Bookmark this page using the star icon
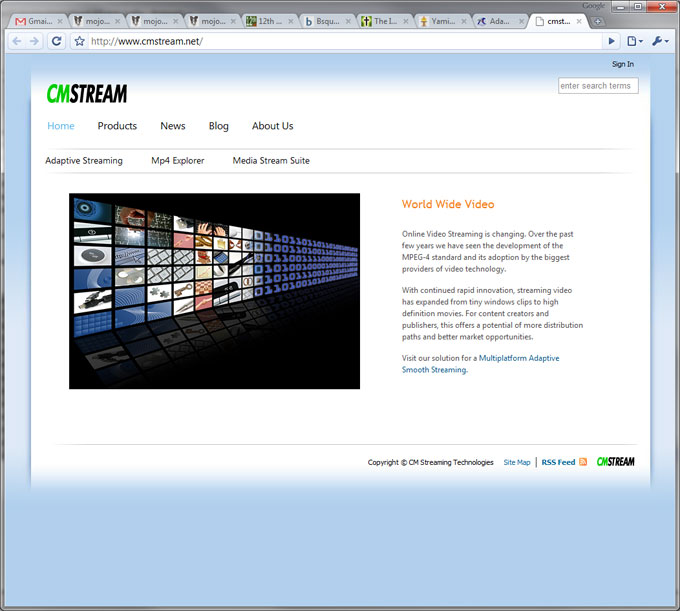This screenshot has height=611, width=680. click(x=79, y=41)
